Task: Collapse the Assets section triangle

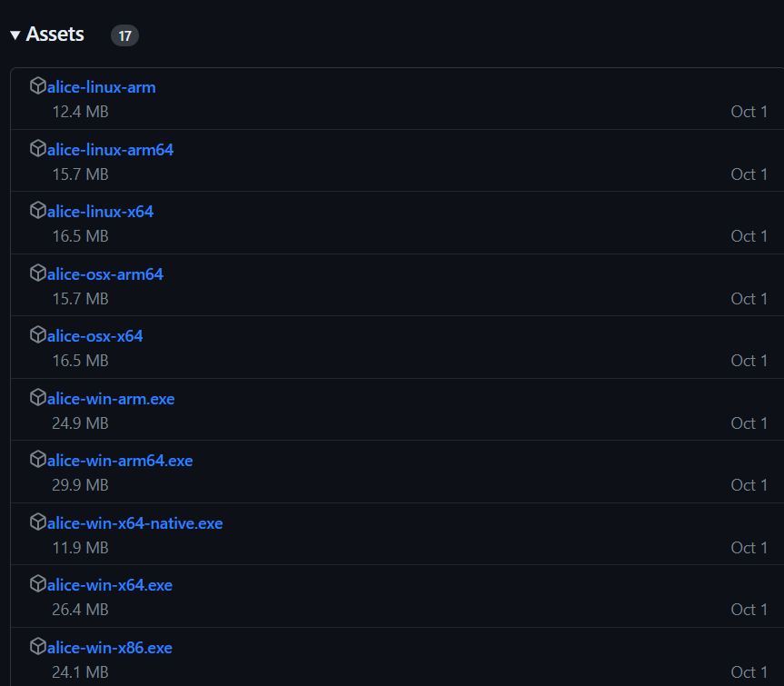Action: click(x=15, y=35)
